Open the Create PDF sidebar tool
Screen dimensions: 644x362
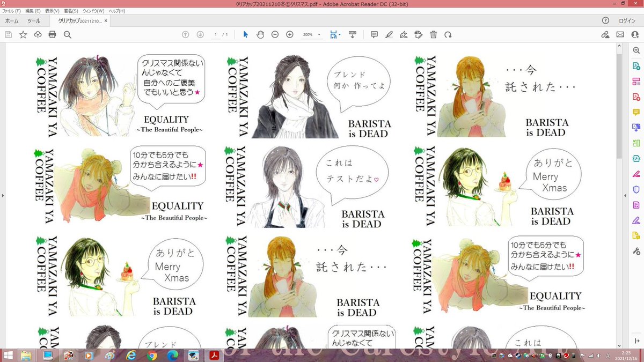(x=636, y=97)
